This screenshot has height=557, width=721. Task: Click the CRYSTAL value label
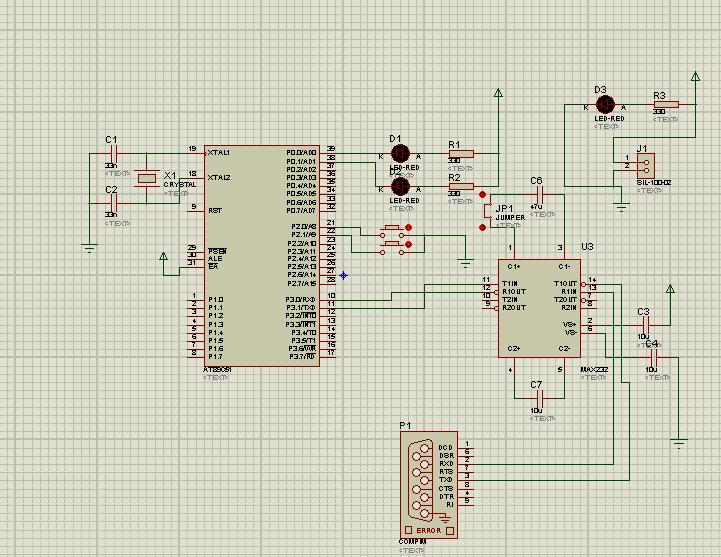point(180,184)
